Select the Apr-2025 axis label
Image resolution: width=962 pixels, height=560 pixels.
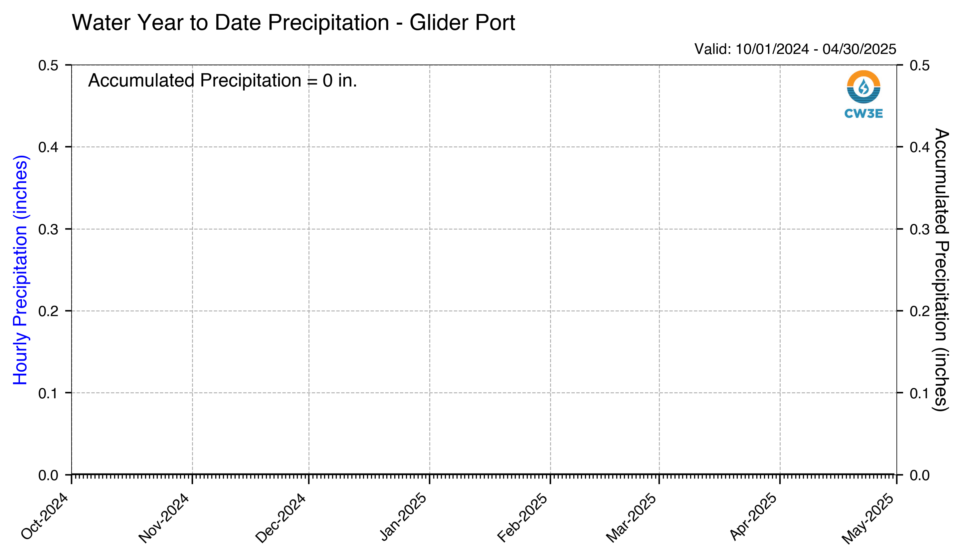click(753, 517)
